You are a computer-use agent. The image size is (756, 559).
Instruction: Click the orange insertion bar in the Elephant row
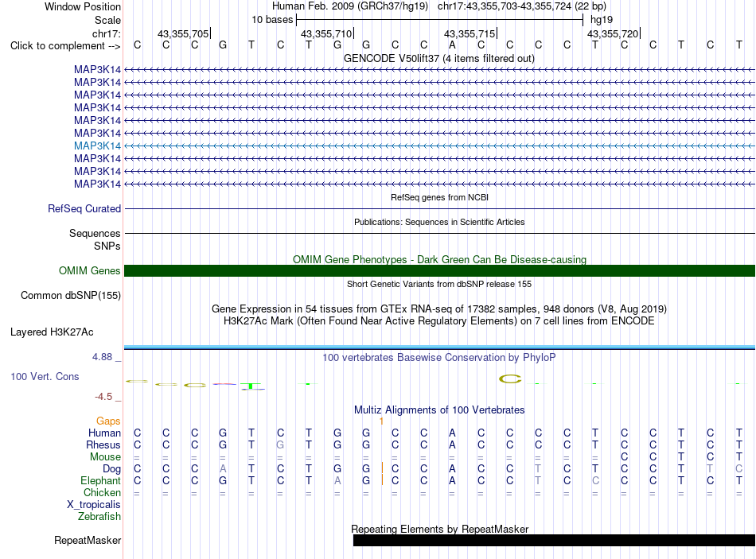click(x=382, y=480)
